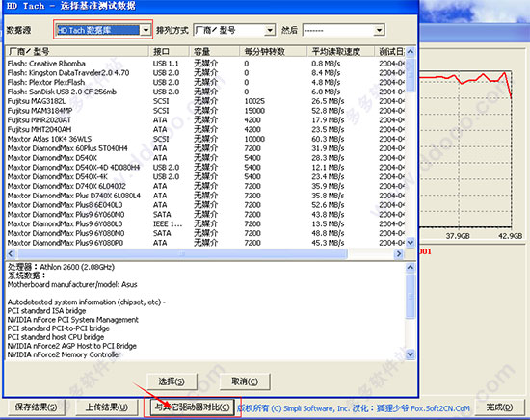Select Maxtor DiamondMax Plus D740X 6L080L4
This screenshot has width=530, height=420.
tap(205, 196)
